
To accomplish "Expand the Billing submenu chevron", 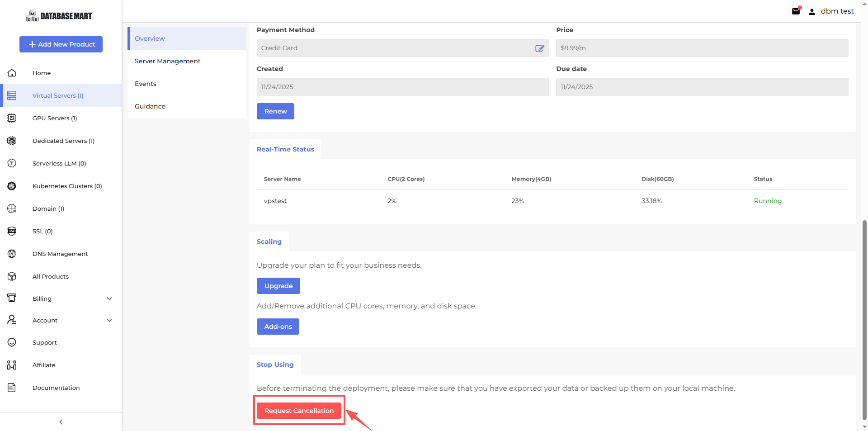I will [x=109, y=298].
